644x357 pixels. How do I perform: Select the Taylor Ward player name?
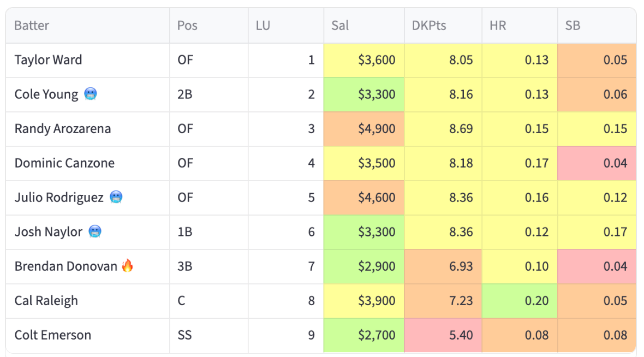[49, 60]
